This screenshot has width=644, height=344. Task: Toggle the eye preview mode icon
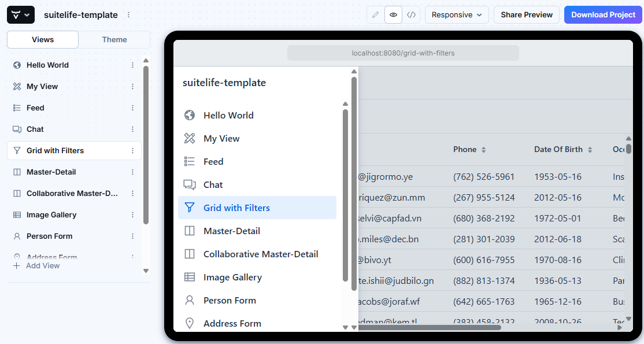coord(394,15)
